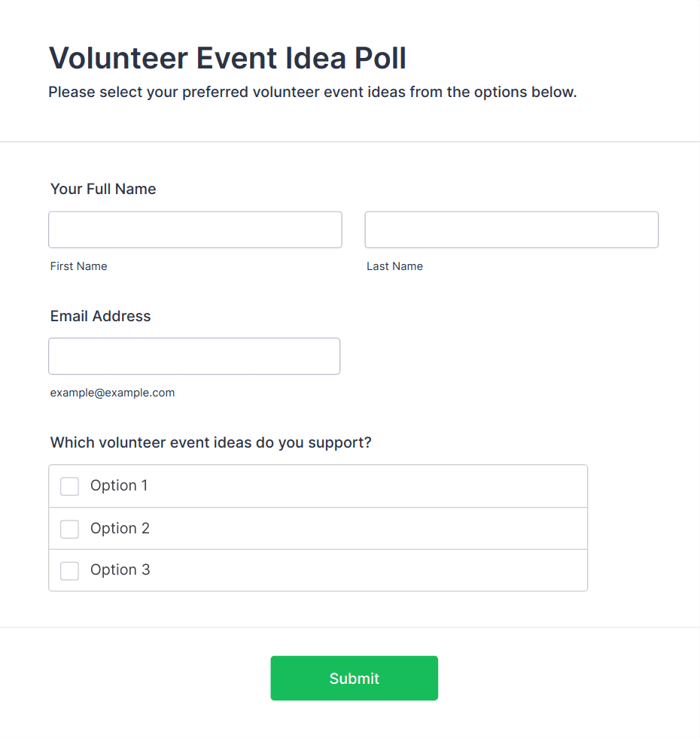Click the divider line below the poll description
Image resolution: width=700 pixels, height=738 pixels.
pyautogui.click(x=350, y=141)
